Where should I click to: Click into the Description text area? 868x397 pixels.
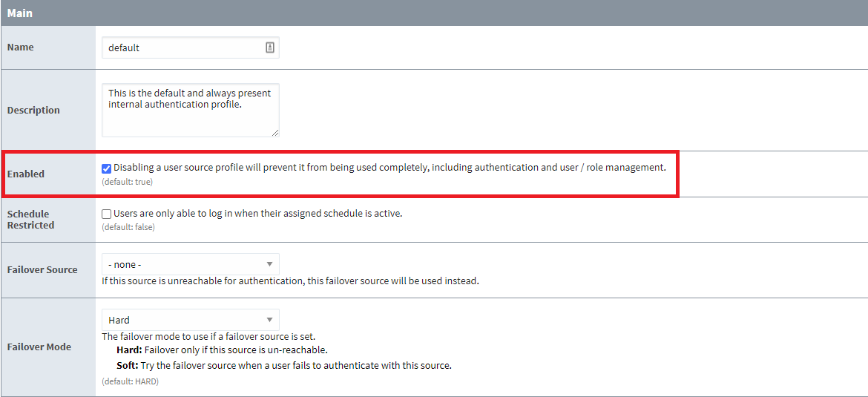pyautogui.click(x=191, y=110)
